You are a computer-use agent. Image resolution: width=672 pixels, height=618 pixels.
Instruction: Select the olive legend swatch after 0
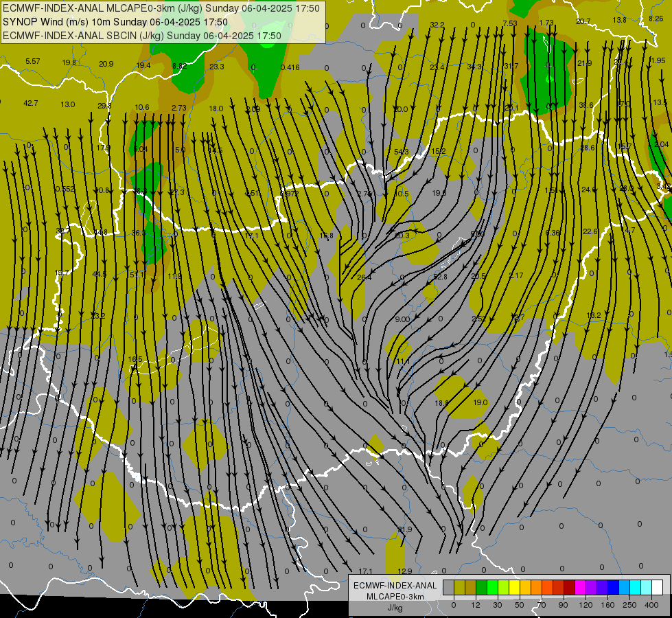click(x=459, y=587)
